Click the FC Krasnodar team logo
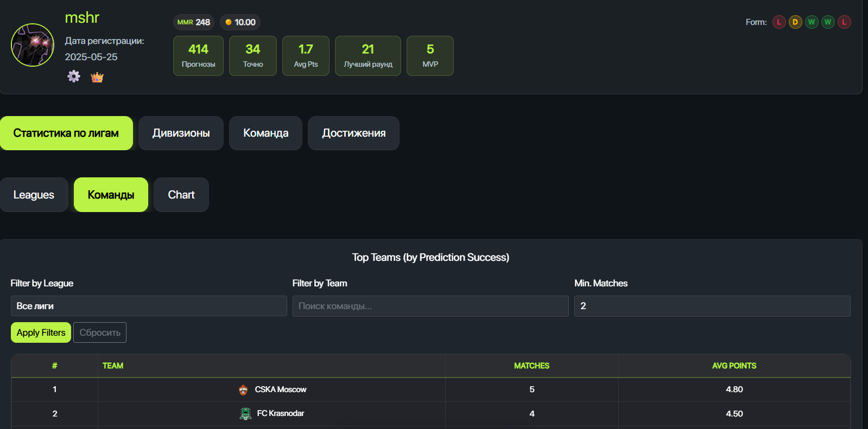The height and width of the screenshot is (429, 868). (x=245, y=414)
